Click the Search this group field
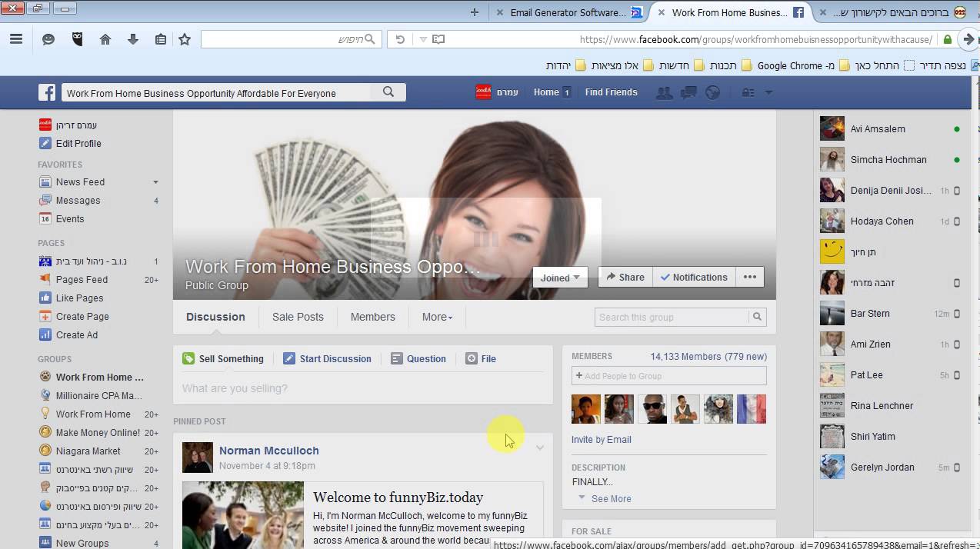The image size is (980, 549). click(x=672, y=317)
